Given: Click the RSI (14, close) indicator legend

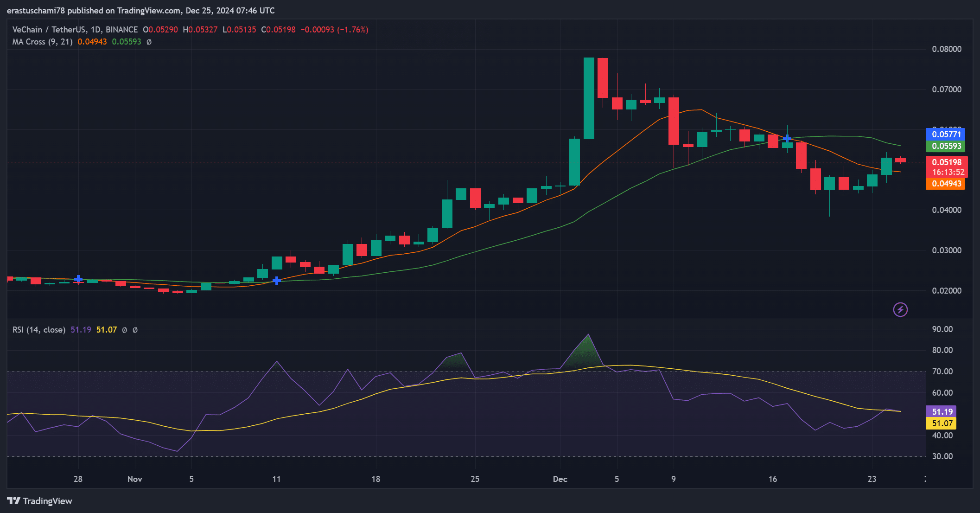Looking at the screenshot, I should 39,330.
